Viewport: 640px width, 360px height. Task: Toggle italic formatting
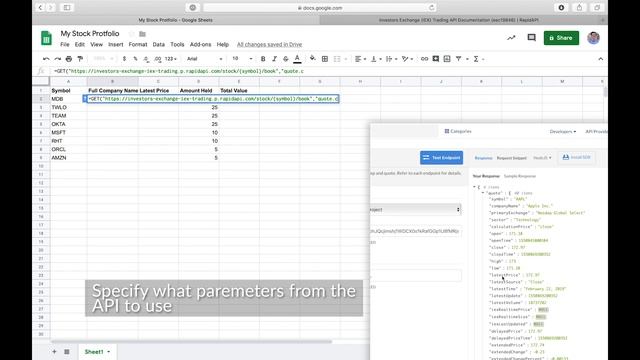pos(274,59)
